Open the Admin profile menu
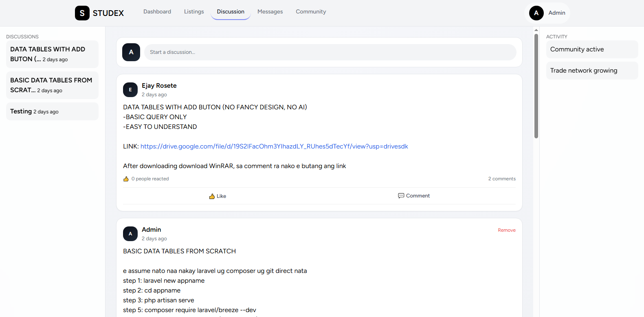 pos(547,13)
